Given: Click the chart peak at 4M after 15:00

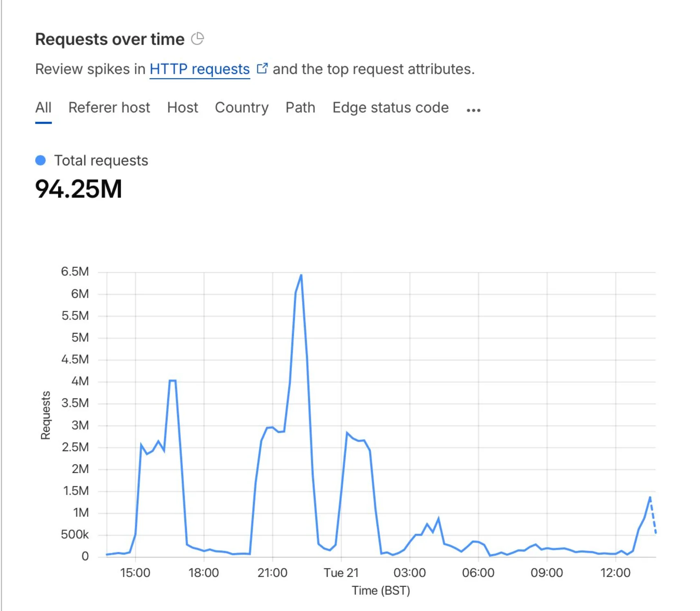Looking at the screenshot, I should pyautogui.click(x=172, y=381).
